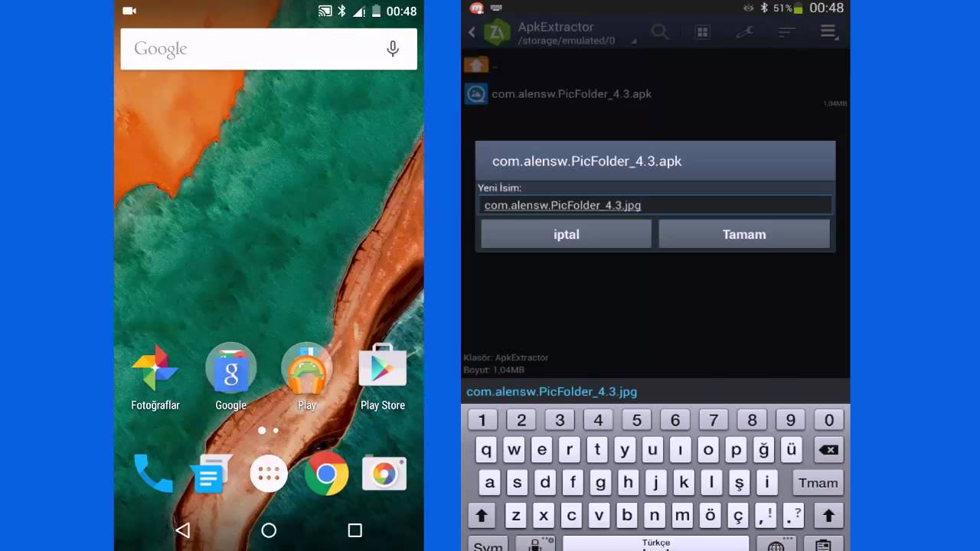Open search in file manager toolbar
The width and height of the screenshot is (980, 551).
[660, 32]
